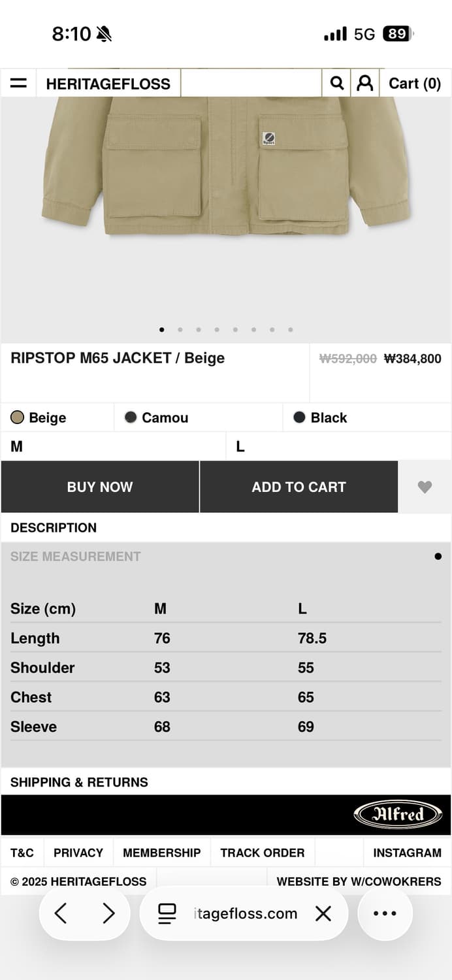Viewport: 452px width, 980px height.
Task: Go back with browser back arrow
Action: (61, 913)
